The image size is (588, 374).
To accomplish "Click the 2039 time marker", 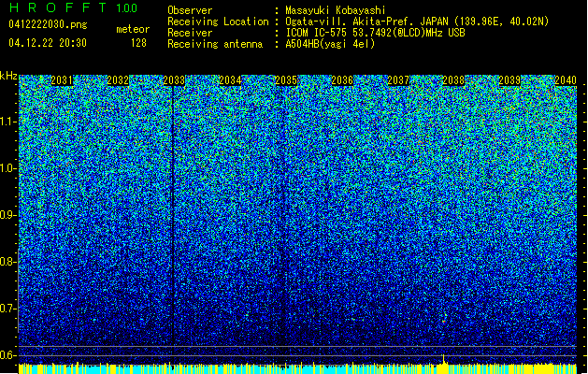I will pos(510,80).
